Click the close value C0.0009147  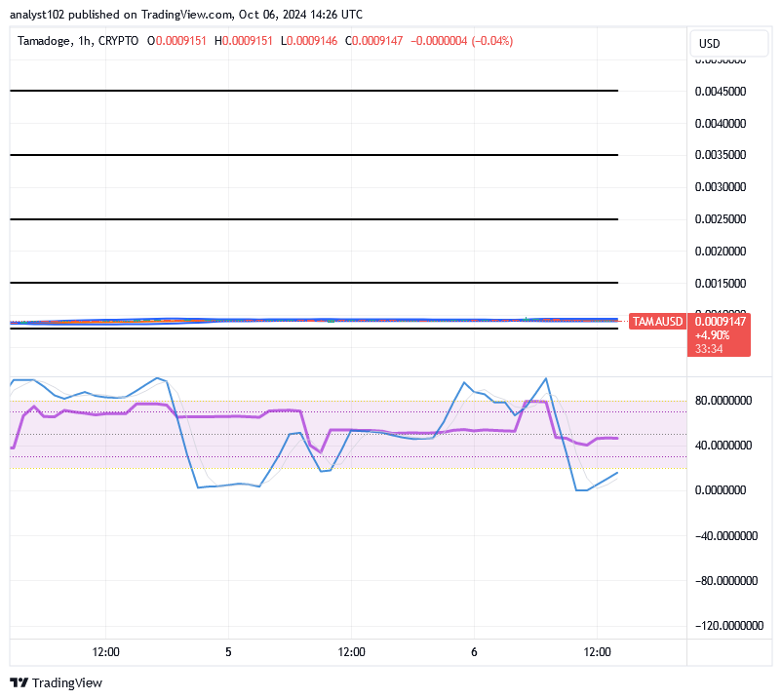(373, 41)
